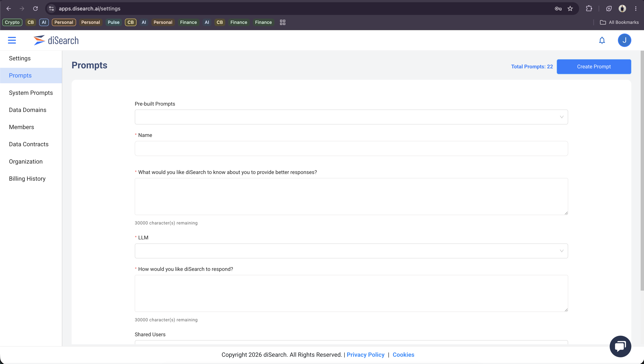Click the page vertical scrollbar
The width and height of the screenshot is (644, 364).
point(642,170)
